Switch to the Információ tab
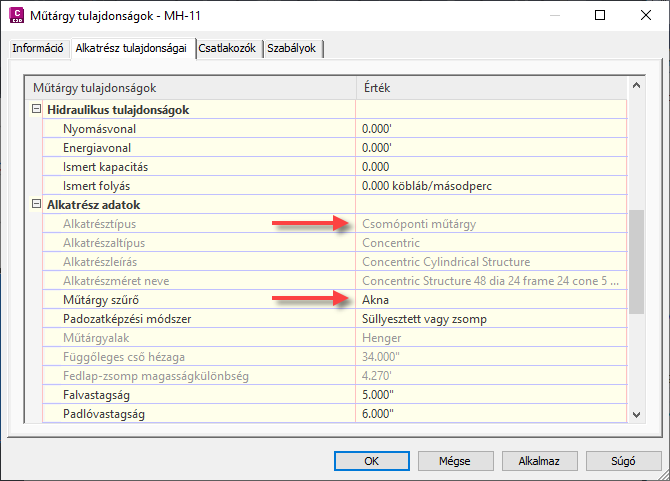Image resolution: width=670 pixels, height=481 pixels. (x=38, y=48)
